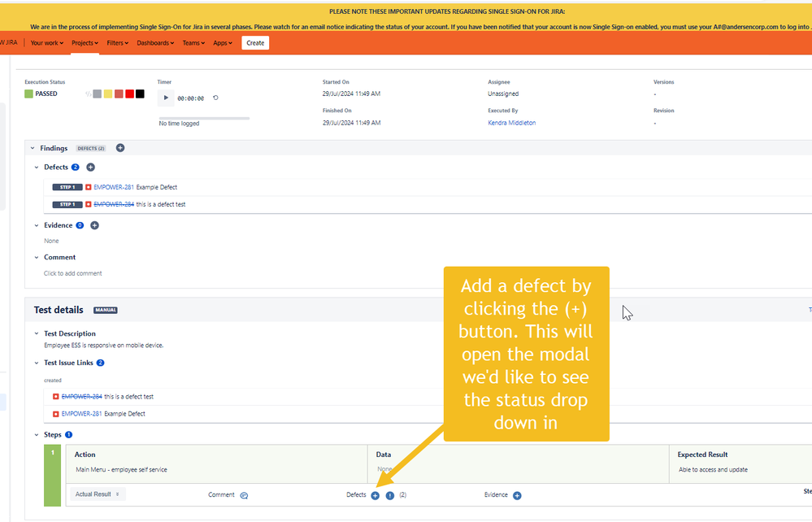Collapse the Test Description section
Screen dimensions: 812x522
37,333
